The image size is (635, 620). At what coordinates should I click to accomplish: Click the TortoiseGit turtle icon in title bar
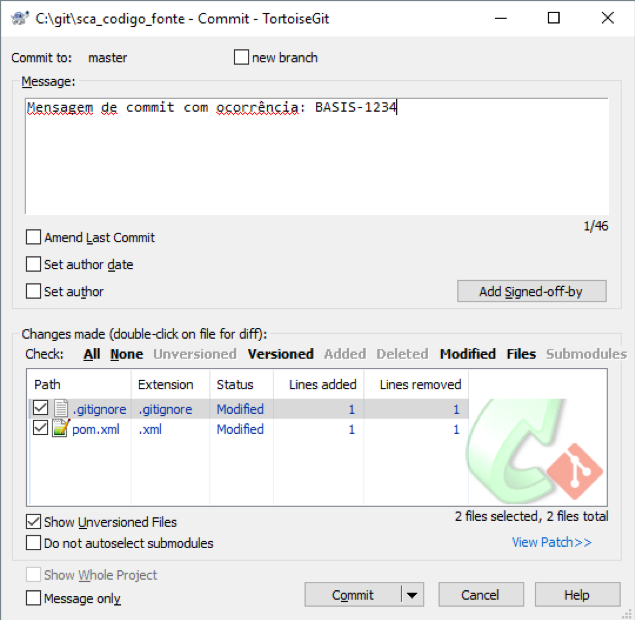(x=20, y=18)
